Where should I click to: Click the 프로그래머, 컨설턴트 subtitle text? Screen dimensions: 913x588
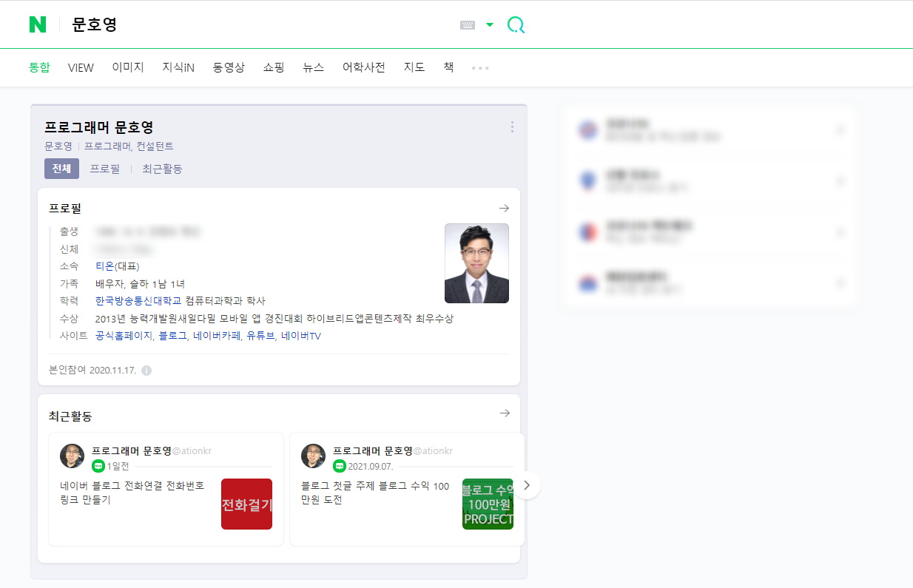(x=129, y=146)
